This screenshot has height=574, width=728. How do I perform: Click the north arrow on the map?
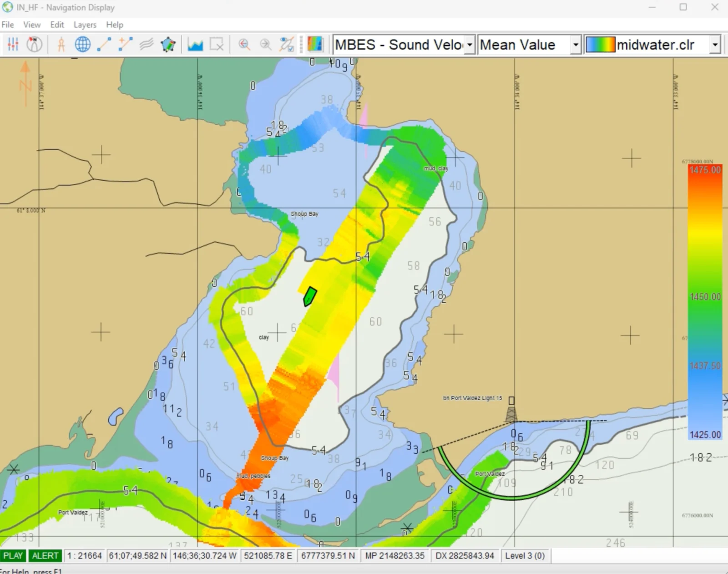[25, 83]
